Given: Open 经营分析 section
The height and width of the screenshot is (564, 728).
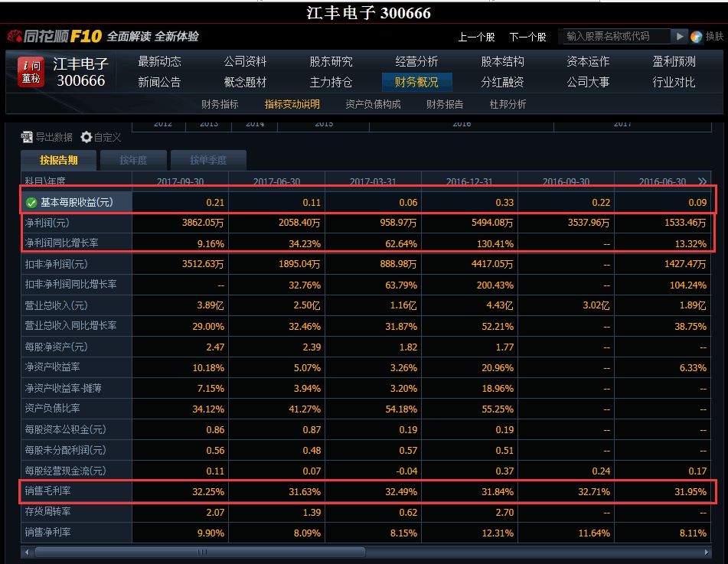Looking at the screenshot, I should click(x=416, y=61).
